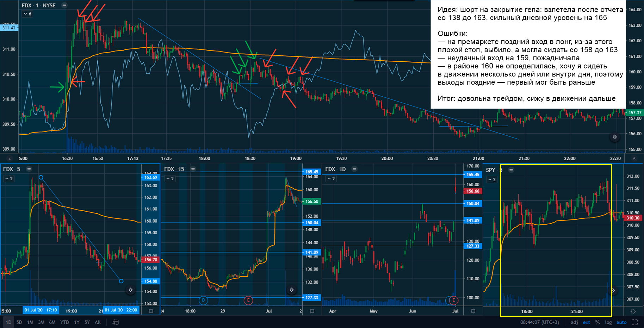Image resolution: width=644 pixels, height=328 pixels.
Task: Select trendline upper anchor on FDX 5 chart
Action: pos(41,177)
